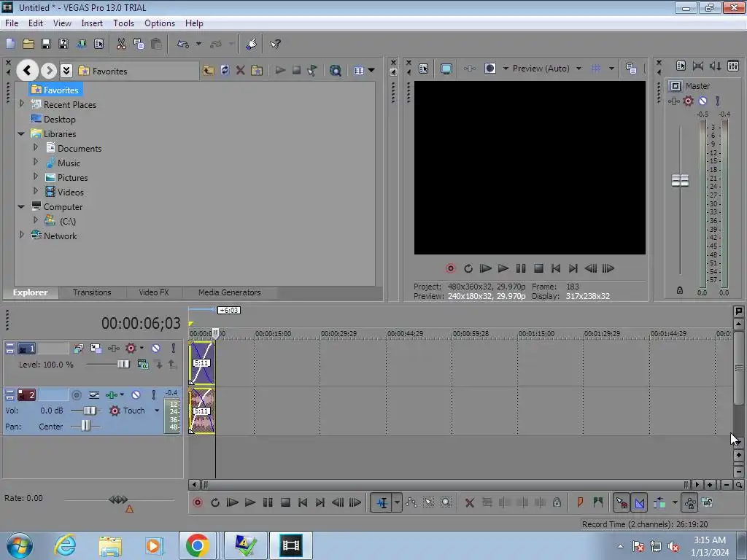Toggle Solo on audio track 2

click(x=153, y=394)
